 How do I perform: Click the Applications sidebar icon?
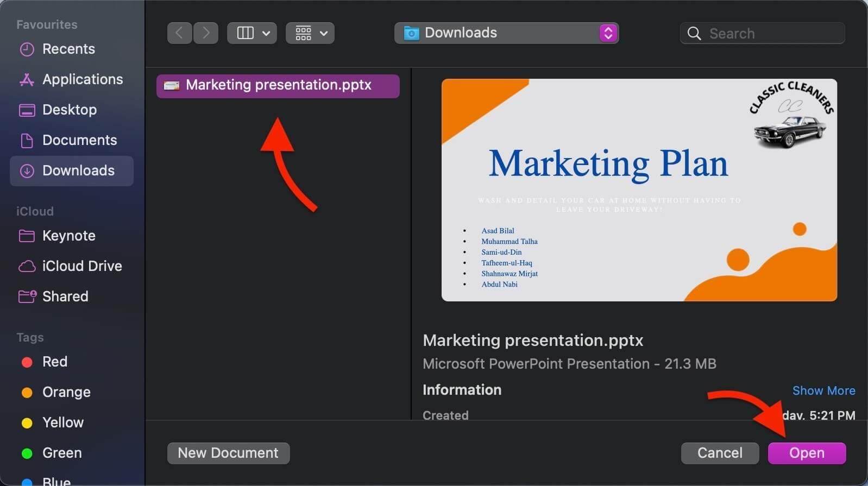click(27, 79)
